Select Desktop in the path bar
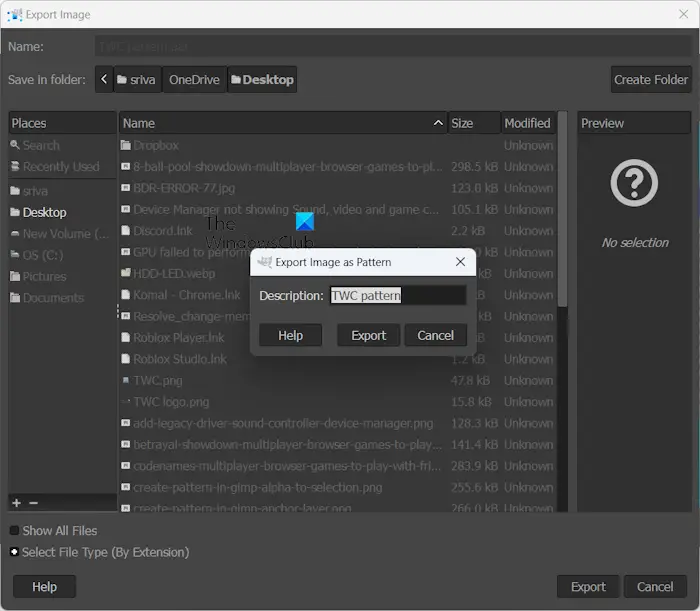The image size is (700, 611). point(262,79)
